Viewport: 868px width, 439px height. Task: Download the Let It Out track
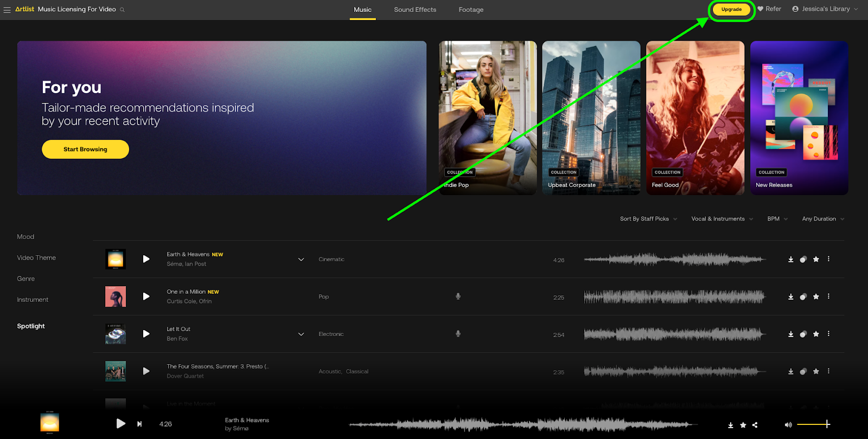click(790, 334)
